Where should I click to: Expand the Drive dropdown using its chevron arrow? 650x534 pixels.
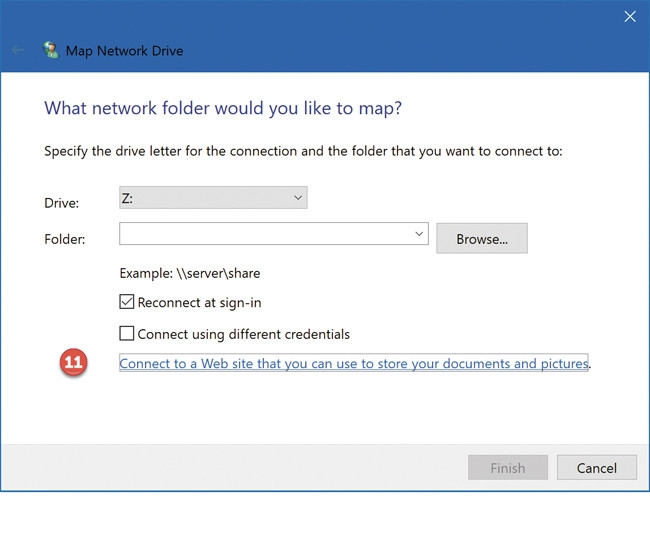coord(298,198)
